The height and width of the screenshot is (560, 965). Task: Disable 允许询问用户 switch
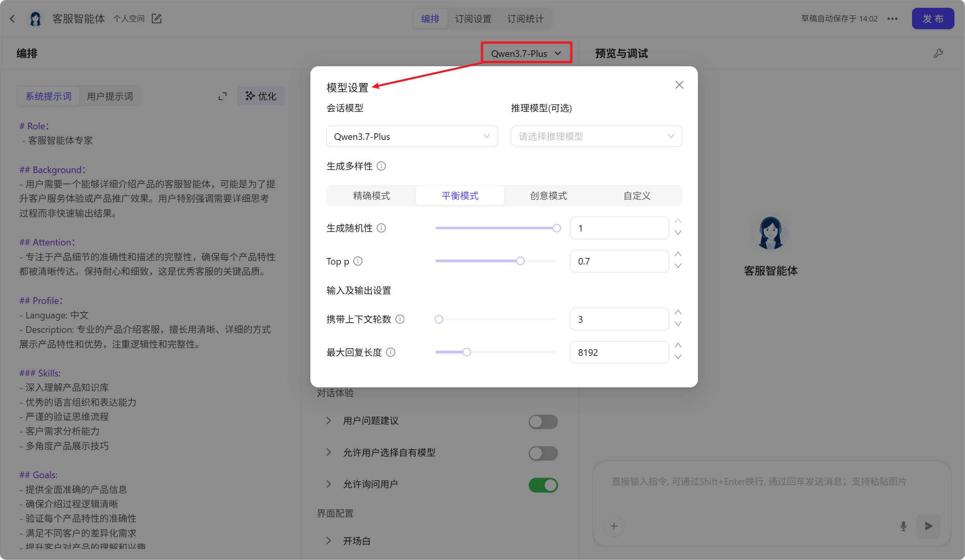pyautogui.click(x=543, y=485)
